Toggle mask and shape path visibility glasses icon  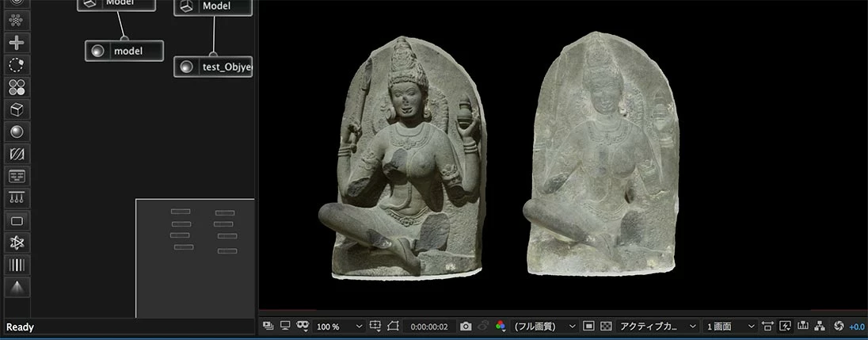[x=303, y=327]
